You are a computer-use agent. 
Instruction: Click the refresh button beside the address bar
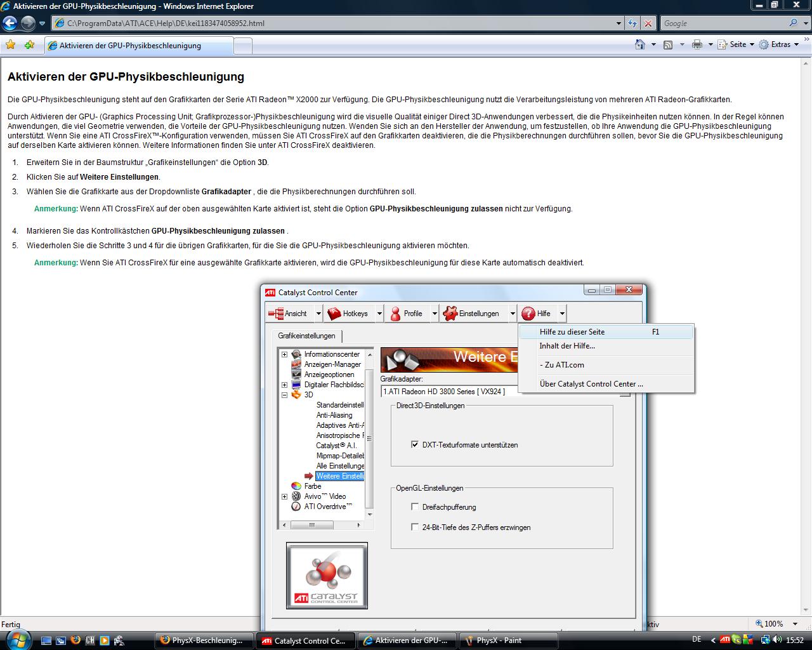[x=632, y=23]
